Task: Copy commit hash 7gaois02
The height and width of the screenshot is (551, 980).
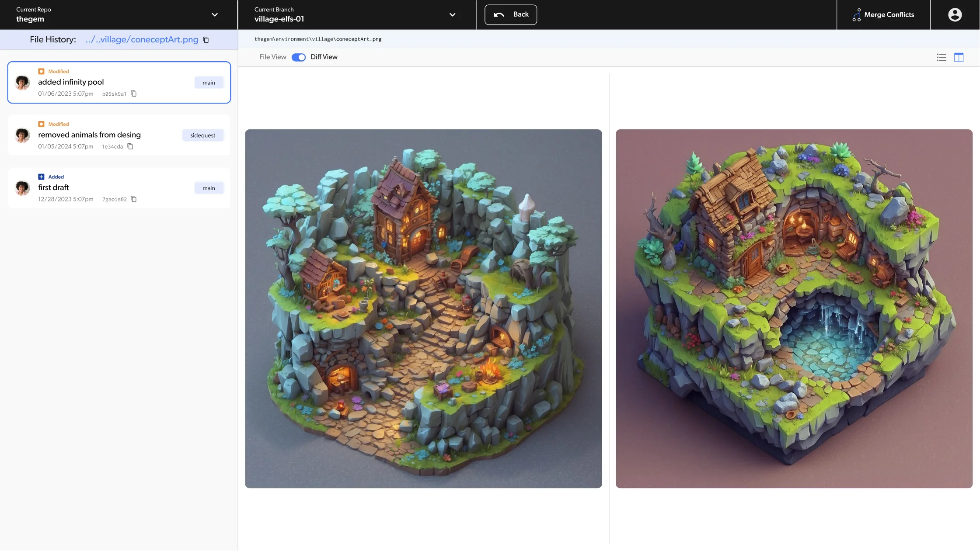Action: tap(134, 199)
